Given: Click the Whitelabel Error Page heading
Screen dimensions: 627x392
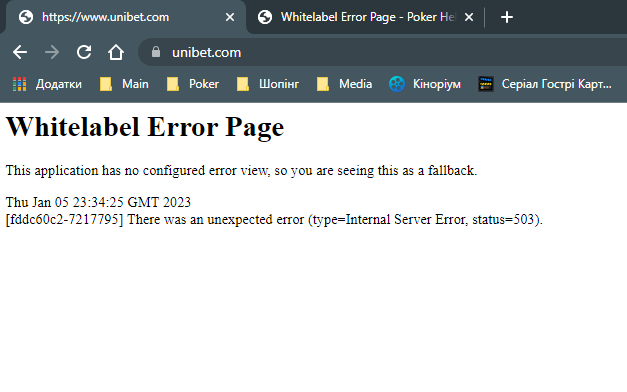Looking at the screenshot, I should tap(145, 127).
